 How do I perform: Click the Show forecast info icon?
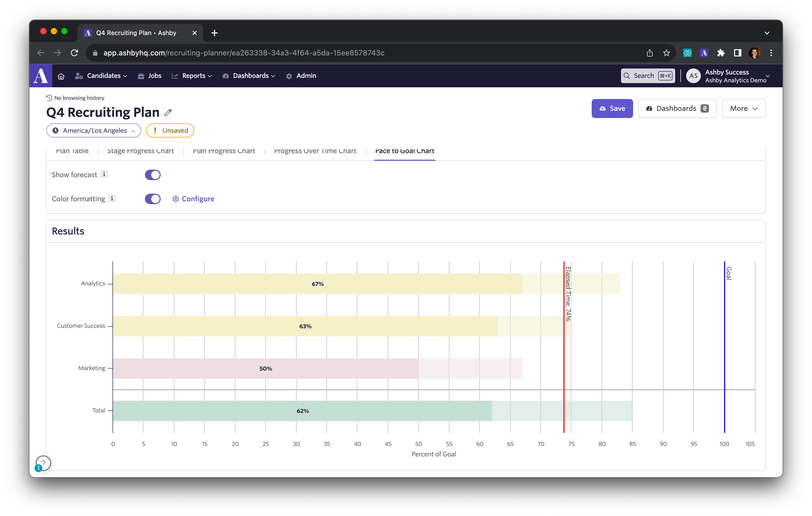click(104, 174)
